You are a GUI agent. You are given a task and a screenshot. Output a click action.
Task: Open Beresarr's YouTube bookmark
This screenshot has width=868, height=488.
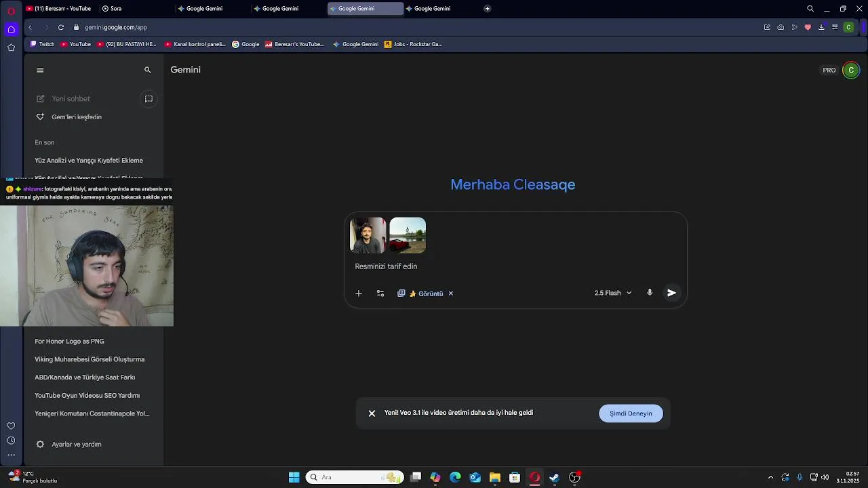click(x=294, y=44)
